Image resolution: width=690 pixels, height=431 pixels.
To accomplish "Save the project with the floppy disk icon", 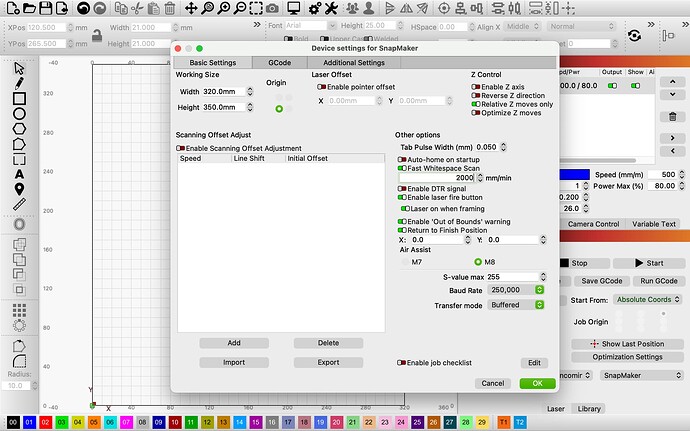I will (x=45, y=8).
